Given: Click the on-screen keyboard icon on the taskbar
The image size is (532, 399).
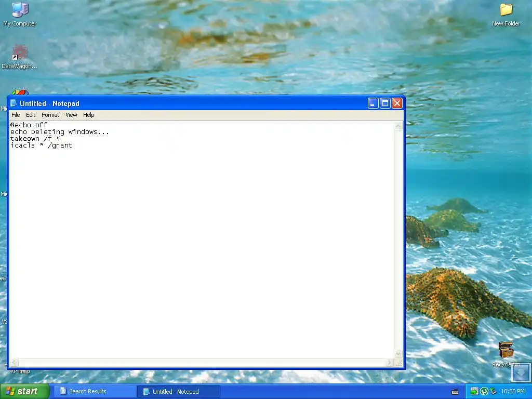Looking at the screenshot, I should [x=455, y=392].
